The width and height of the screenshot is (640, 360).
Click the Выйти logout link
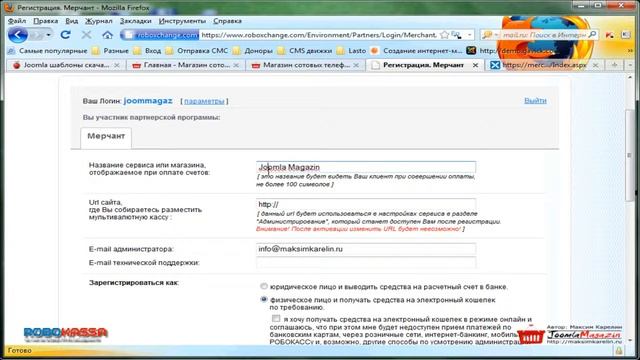click(x=535, y=100)
